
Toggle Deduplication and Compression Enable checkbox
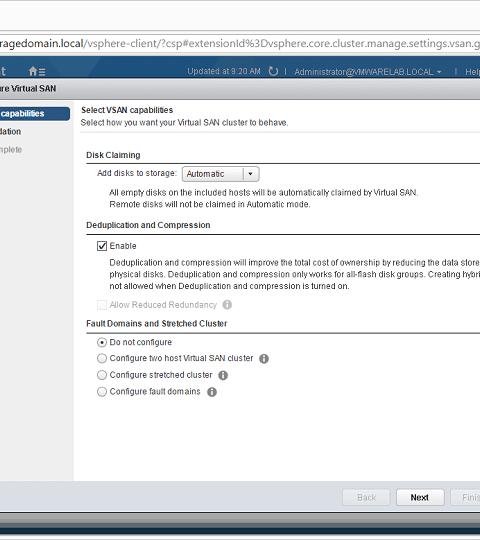click(102, 246)
